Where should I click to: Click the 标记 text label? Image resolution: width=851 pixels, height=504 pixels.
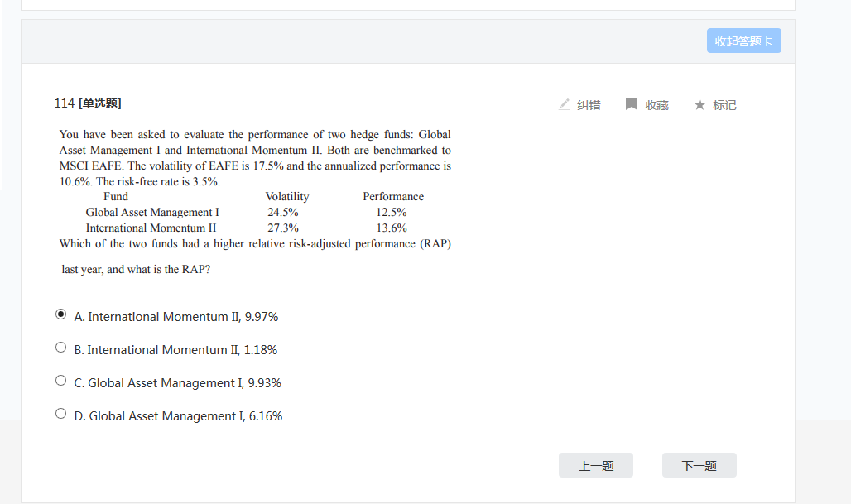click(724, 105)
